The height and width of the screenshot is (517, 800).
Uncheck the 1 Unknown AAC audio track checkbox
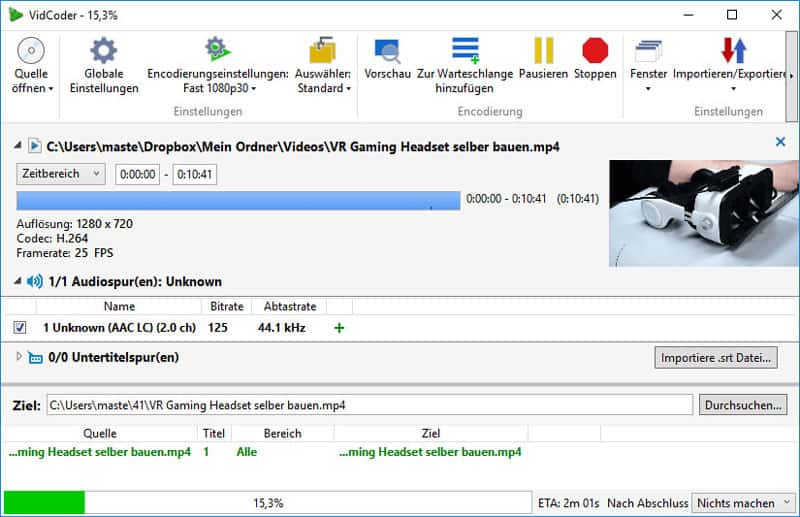(20, 327)
